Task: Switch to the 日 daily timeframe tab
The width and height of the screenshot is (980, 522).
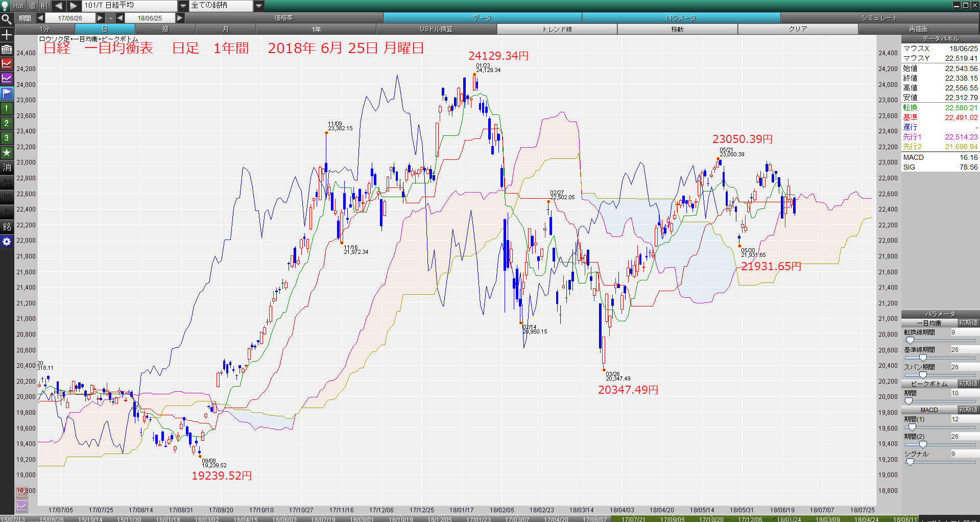Action: pos(105,29)
